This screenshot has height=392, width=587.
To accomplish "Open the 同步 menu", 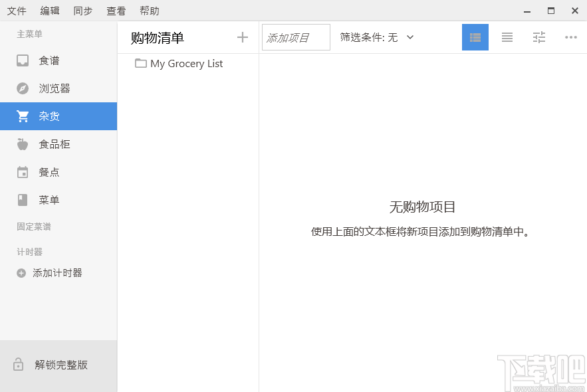I will [82, 11].
